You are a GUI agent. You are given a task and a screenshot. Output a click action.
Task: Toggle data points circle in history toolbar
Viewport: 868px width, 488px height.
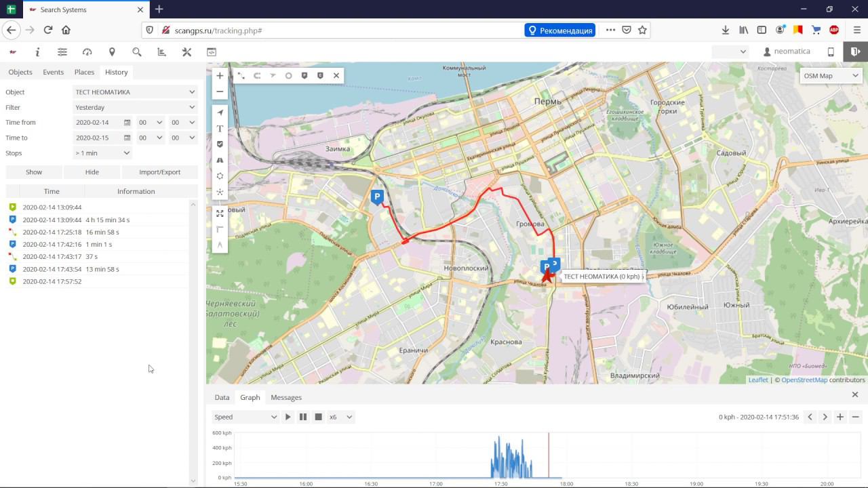(288, 76)
